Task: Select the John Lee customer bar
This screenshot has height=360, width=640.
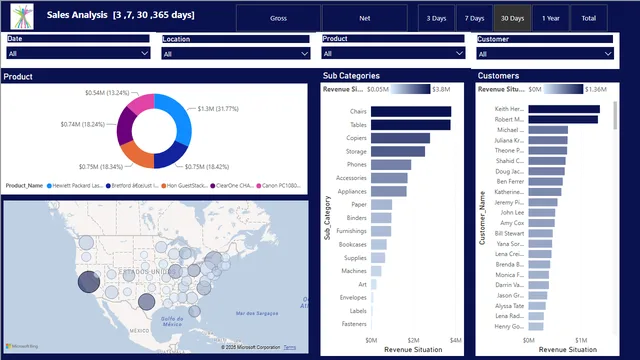Action: (542, 213)
